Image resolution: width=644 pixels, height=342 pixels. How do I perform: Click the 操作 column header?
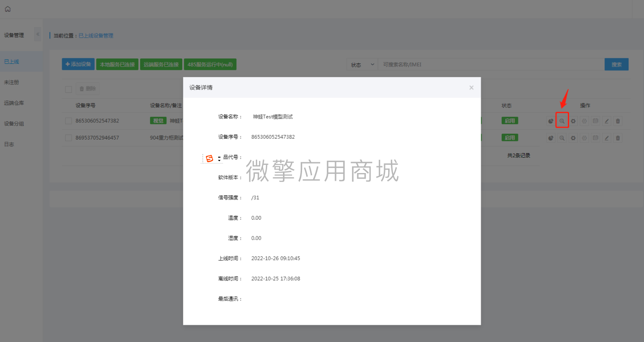point(585,106)
